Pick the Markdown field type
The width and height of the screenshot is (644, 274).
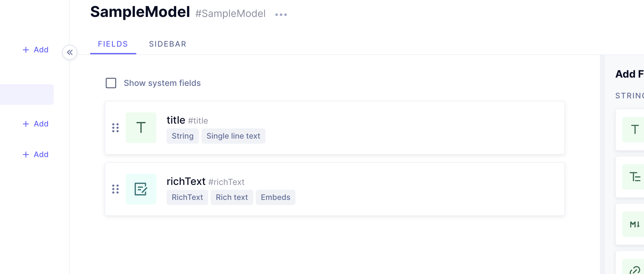635,224
